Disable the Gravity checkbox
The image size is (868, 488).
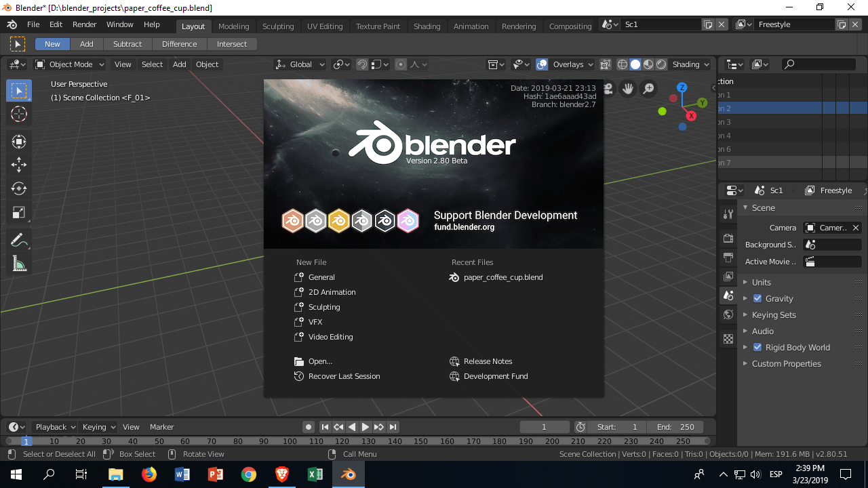coord(757,298)
